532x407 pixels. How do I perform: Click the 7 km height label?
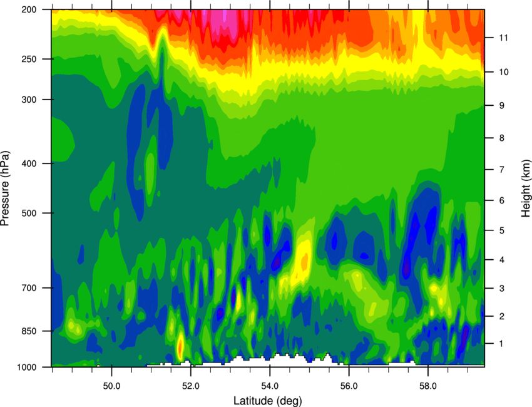click(x=502, y=170)
